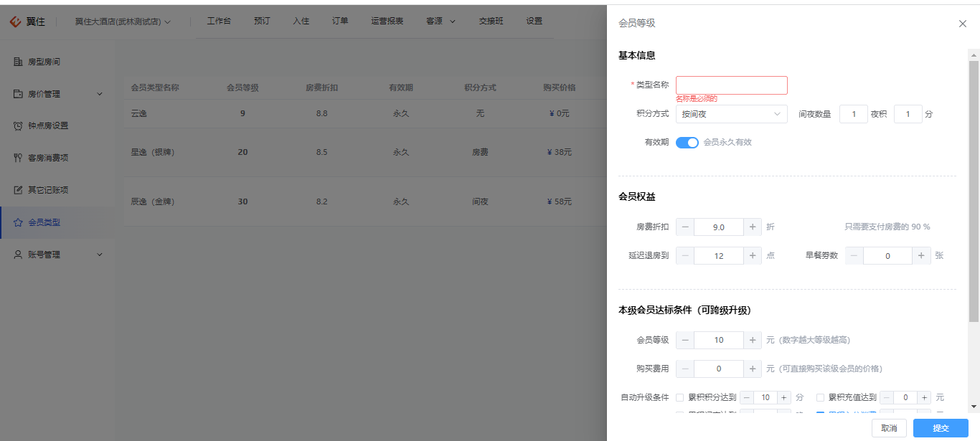980x441 pixels.
Task: Click the 间夜数量 input field
Action: pyautogui.click(x=854, y=114)
